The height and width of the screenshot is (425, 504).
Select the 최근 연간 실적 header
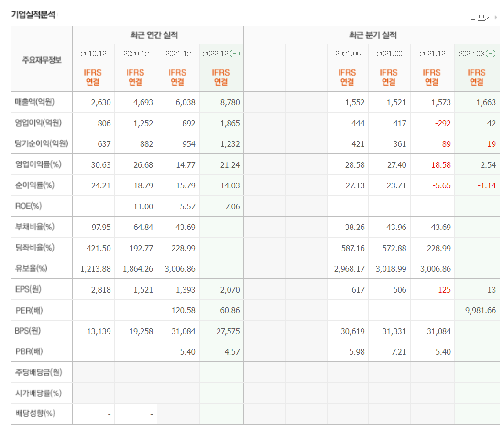click(154, 35)
